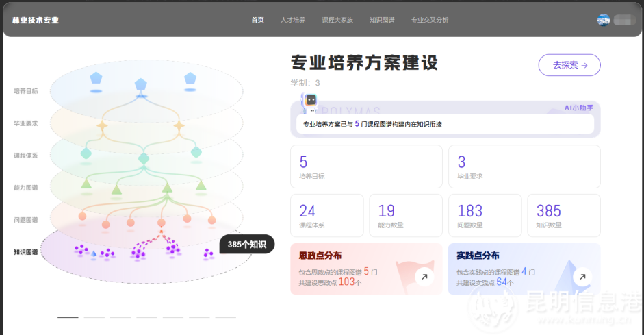Screen dimensions: 644x335
Task: Switch to 课程大家族 tab
Action: click(x=337, y=20)
